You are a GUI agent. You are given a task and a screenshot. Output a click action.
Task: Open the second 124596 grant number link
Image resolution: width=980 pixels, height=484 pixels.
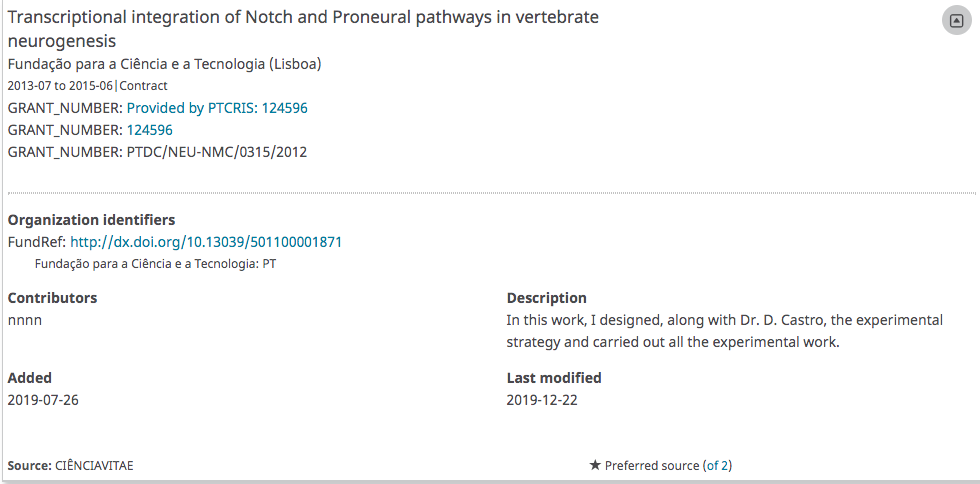pos(149,130)
